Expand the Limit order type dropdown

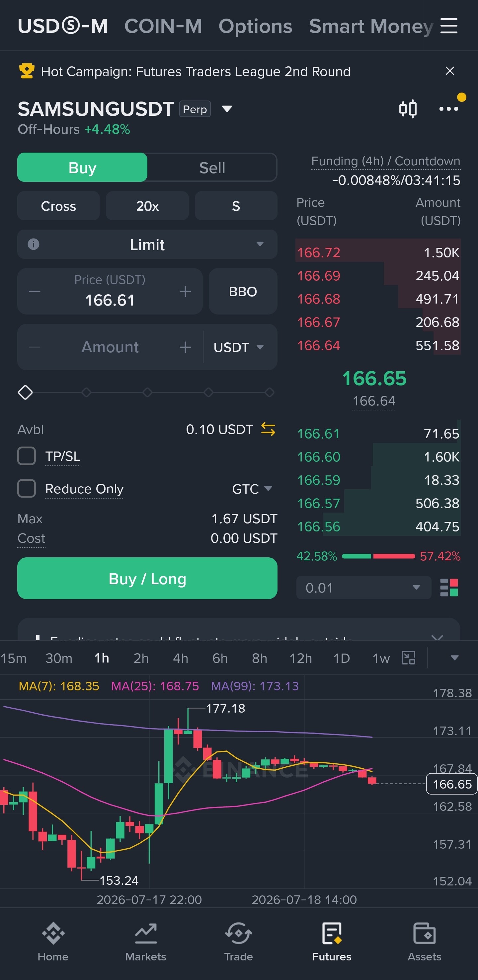pyautogui.click(x=147, y=244)
